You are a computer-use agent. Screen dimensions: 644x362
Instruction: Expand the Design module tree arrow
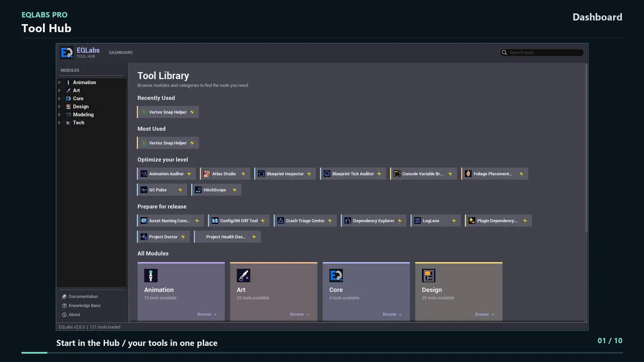point(59,107)
